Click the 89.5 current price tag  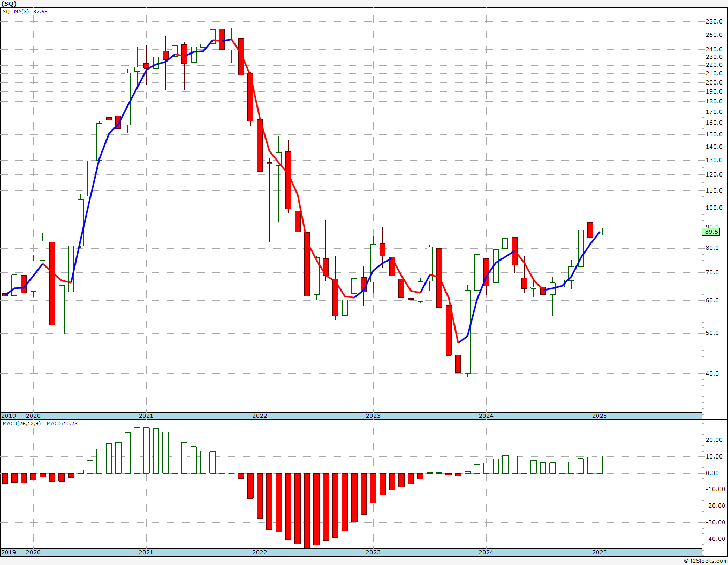point(712,232)
